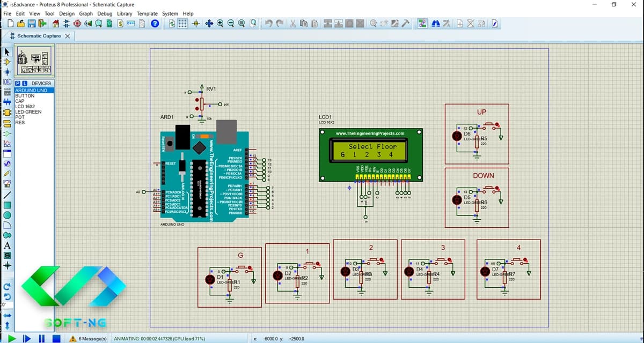Open the 6 Message(s) warning log
Viewport: 644px width, 343px height.
pos(89,339)
